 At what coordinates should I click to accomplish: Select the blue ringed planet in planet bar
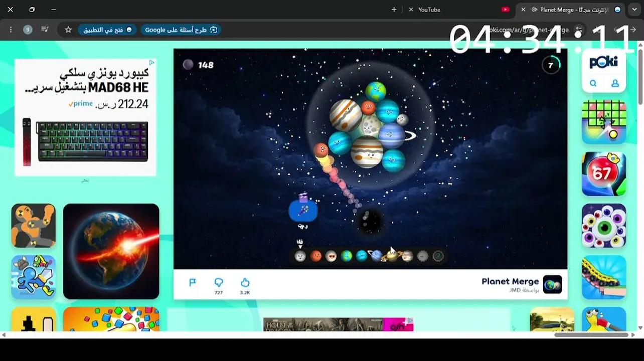click(x=376, y=256)
